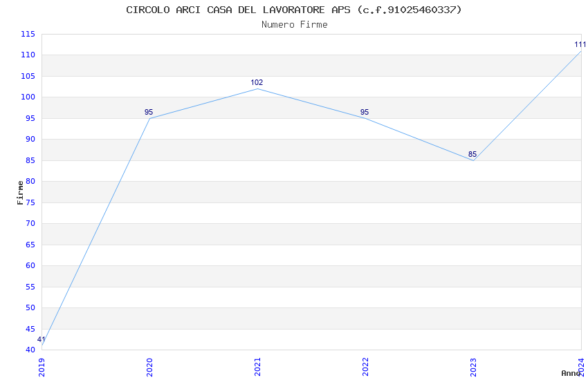Click the x-axis year label 2023

pos(474,368)
